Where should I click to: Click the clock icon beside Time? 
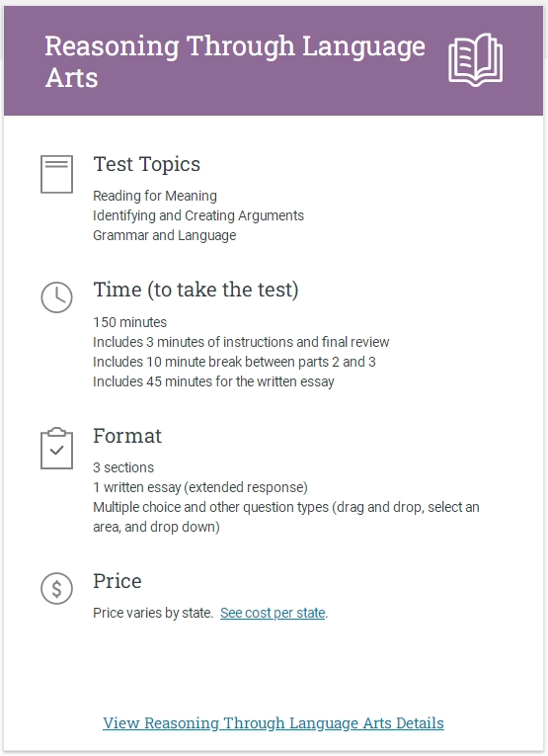(x=57, y=297)
